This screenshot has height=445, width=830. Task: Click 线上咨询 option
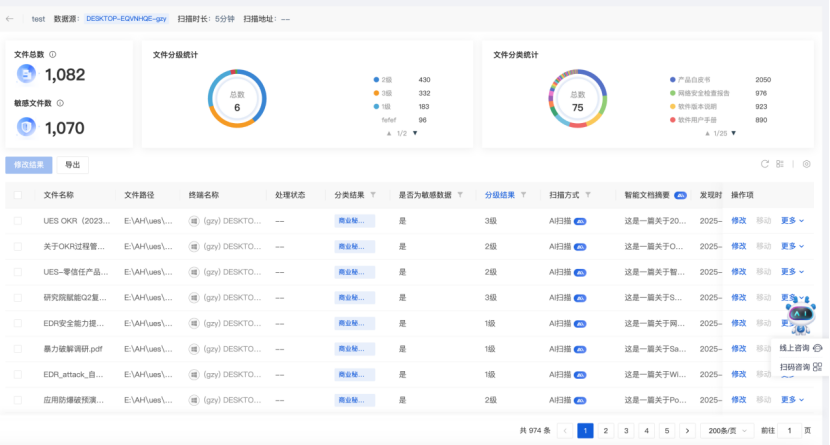pos(800,348)
